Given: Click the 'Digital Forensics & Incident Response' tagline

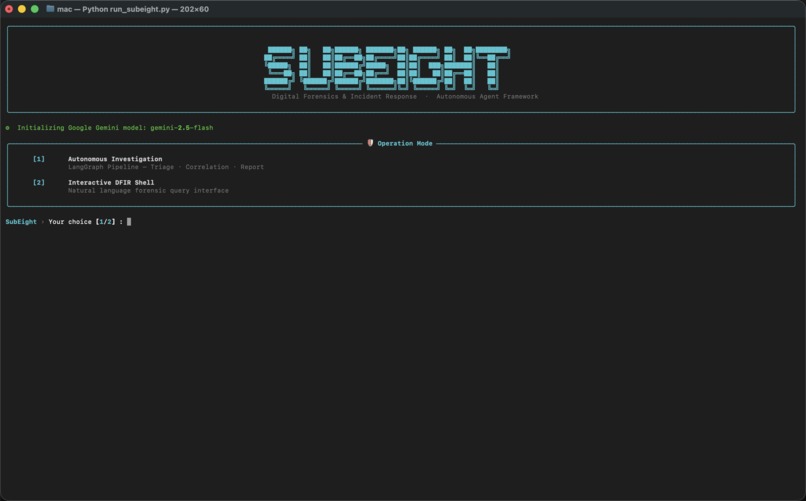Looking at the screenshot, I should click(344, 97).
